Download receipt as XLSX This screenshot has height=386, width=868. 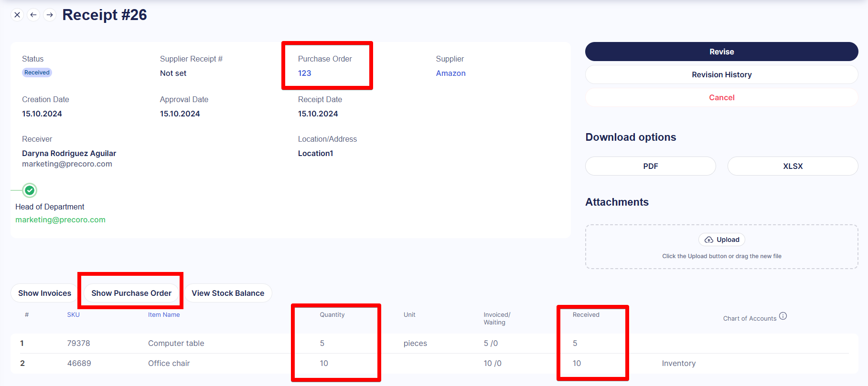(793, 166)
